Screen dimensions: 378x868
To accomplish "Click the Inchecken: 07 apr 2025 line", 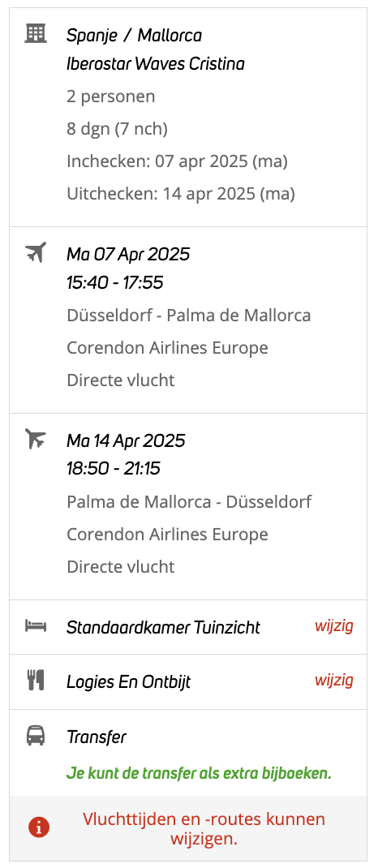I will [x=177, y=161].
